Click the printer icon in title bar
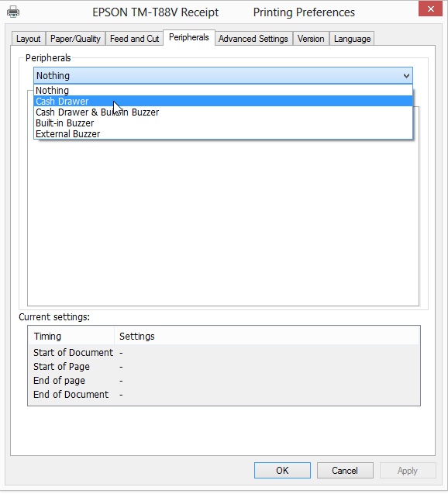Image resolution: width=448 pixels, height=494 pixels. 13,12
